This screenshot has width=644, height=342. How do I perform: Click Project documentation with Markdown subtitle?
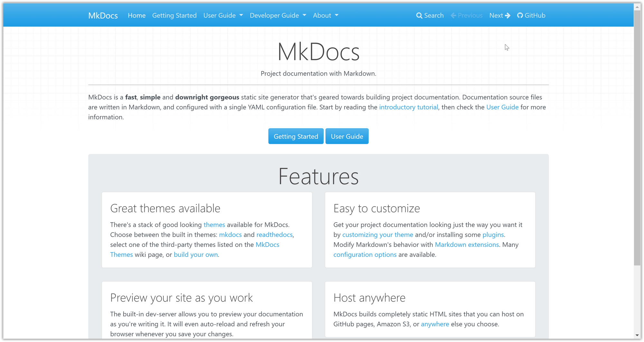318,73
